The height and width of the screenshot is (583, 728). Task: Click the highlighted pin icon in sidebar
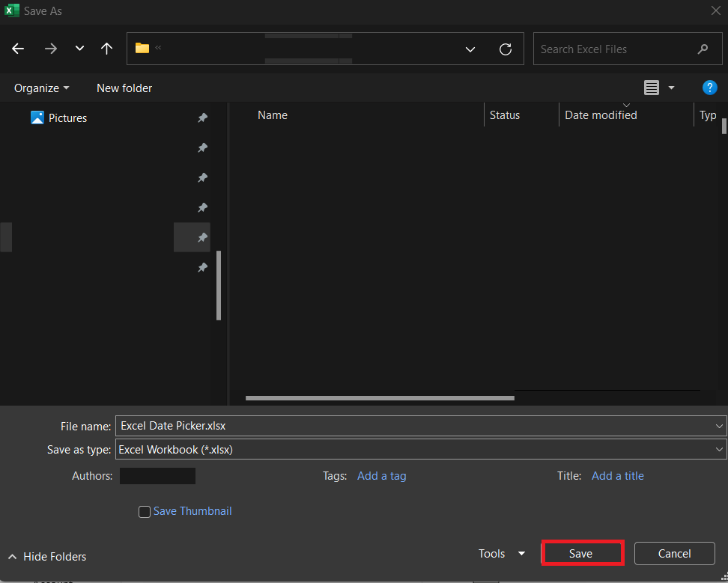(202, 237)
